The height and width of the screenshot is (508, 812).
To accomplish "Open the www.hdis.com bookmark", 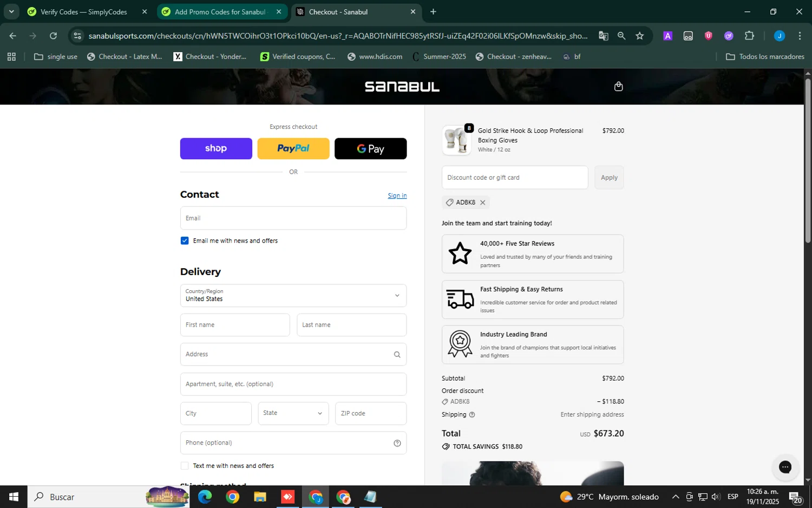I will [x=375, y=56].
